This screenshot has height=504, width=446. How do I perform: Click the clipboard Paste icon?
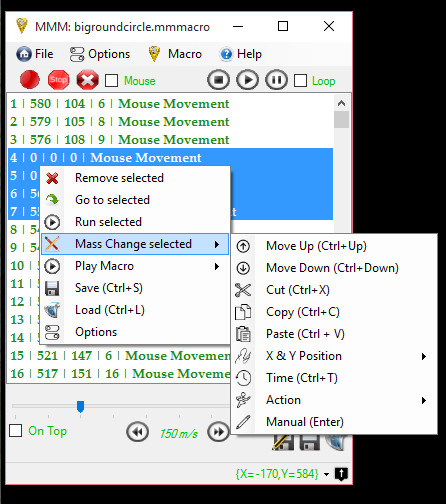[243, 334]
